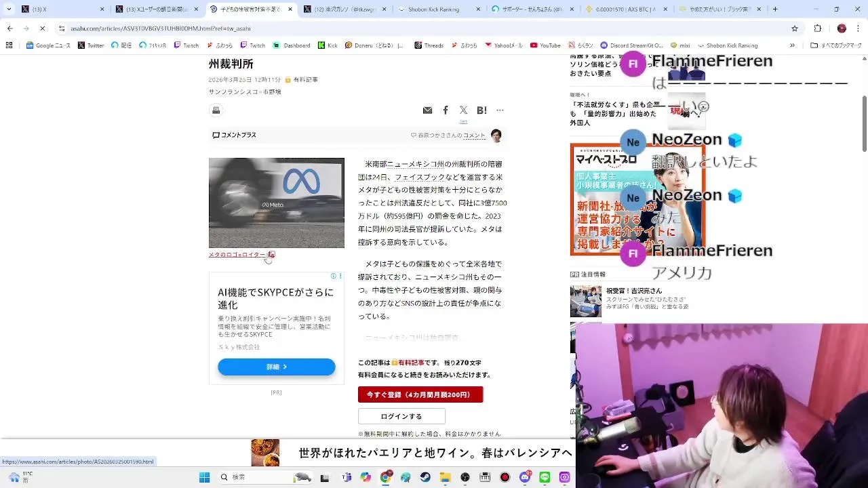Open File Explorer from the taskbar
Image resolution: width=868 pixels, height=488 pixels.
pos(445,477)
